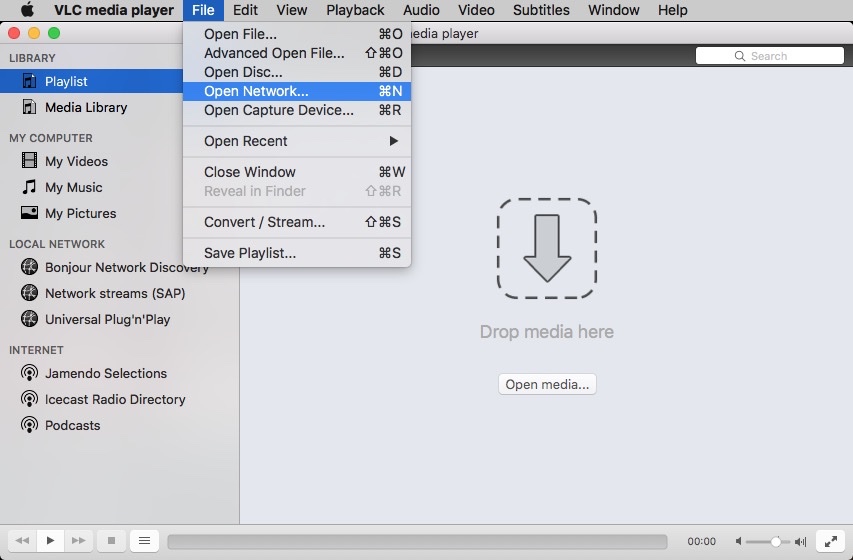This screenshot has height=560, width=853.
Task: Select Jamendo Selections sidebar row
Action: pyautogui.click(x=119, y=373)
